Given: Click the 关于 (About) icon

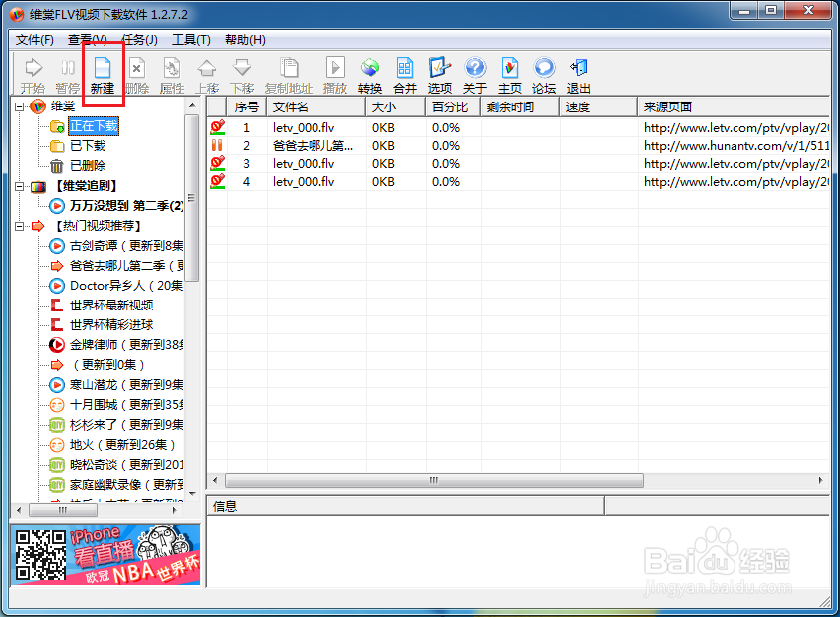Looking at the screenshot, I should click(x=475, y=75).
